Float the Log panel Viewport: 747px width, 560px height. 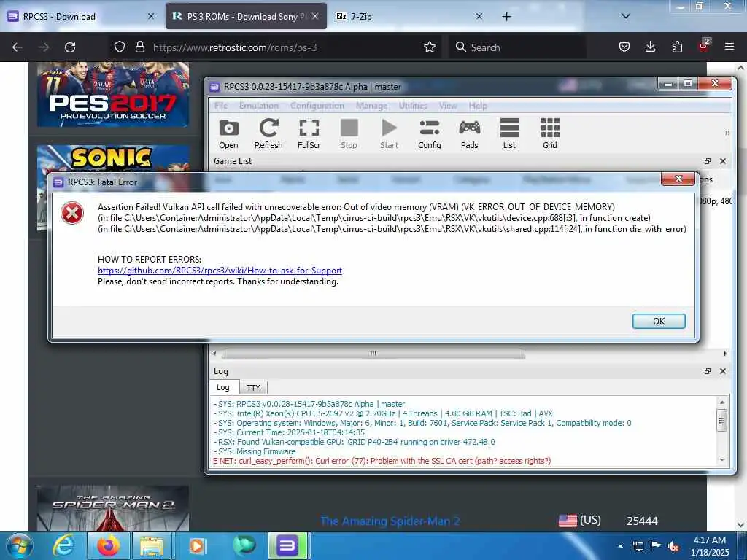708,371
